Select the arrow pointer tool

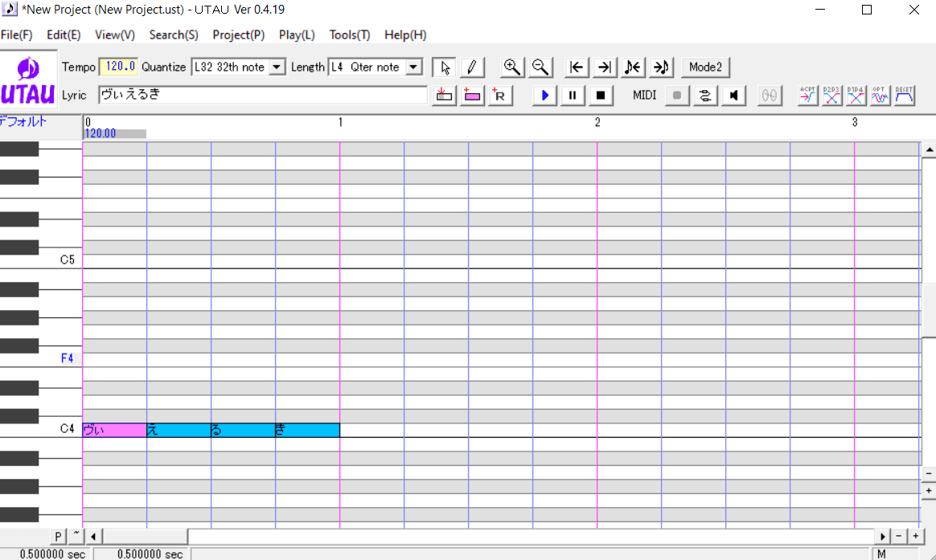(445, 67)
